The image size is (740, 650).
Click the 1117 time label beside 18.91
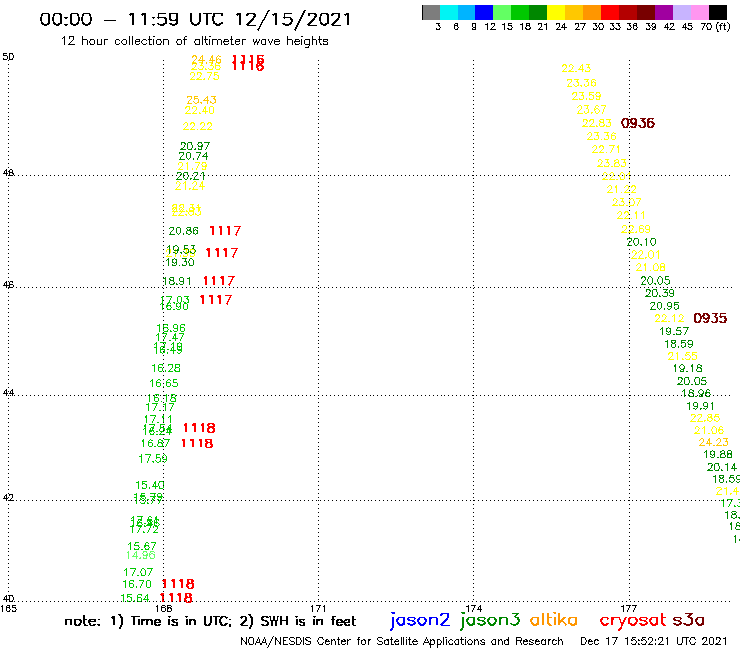coord(219,281)
